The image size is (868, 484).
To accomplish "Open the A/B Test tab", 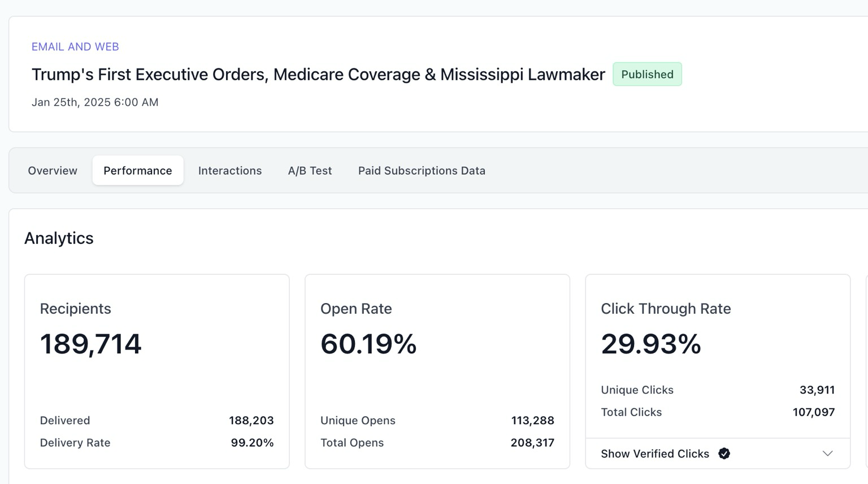I will pyautogui.click(x=310, y=170).
